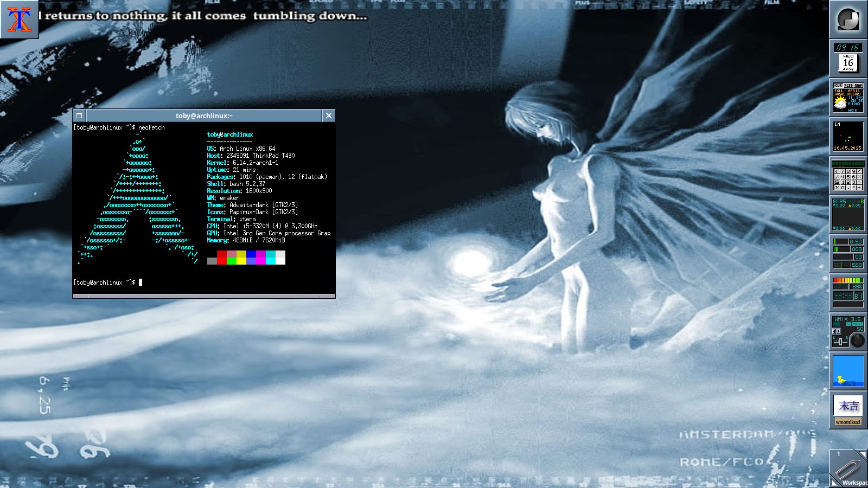Click the 'Kernel: 6.14.2-arch1-1' line
Viewport: 868px width, 488px height.
[242, 163]
